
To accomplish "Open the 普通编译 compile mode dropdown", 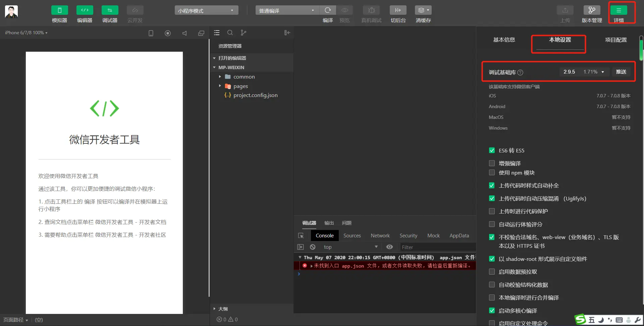I will 287,10.
